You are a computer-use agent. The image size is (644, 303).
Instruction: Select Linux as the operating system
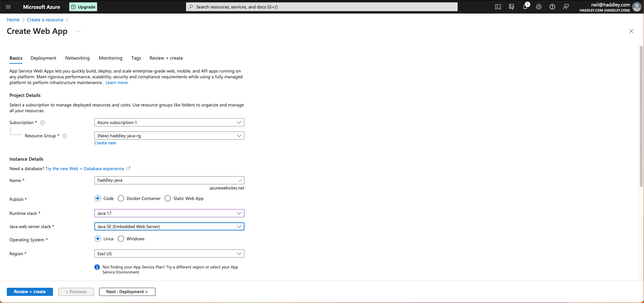pos(98,239)
